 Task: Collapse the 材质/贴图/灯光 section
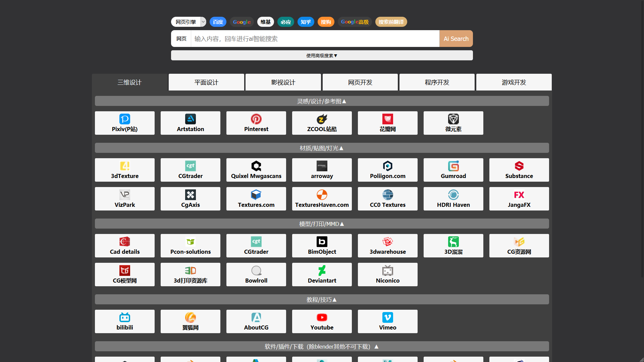322,148
